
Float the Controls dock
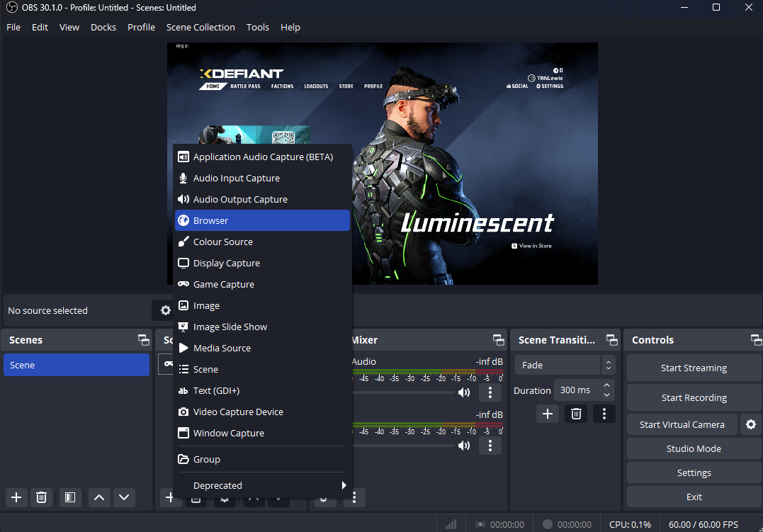(x=756, y=340)
